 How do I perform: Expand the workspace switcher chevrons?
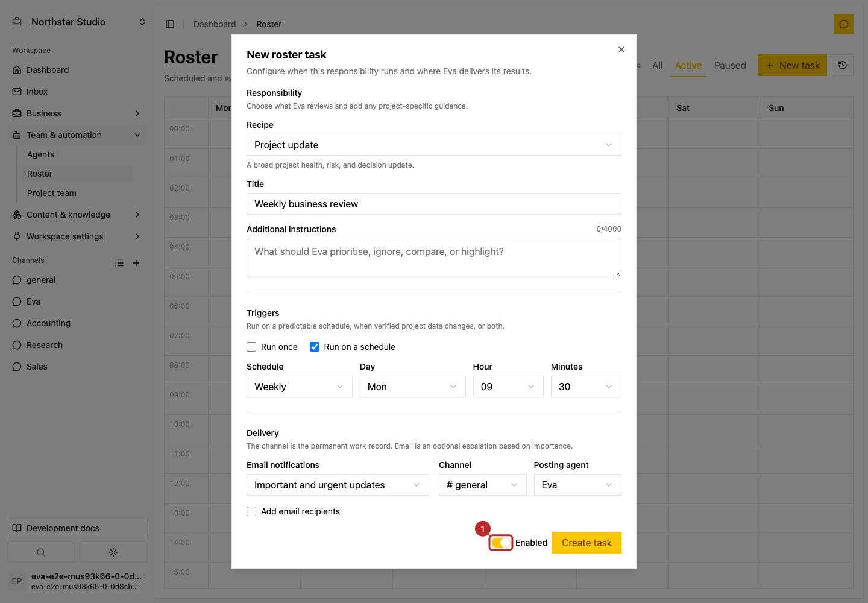pos(142,22)
